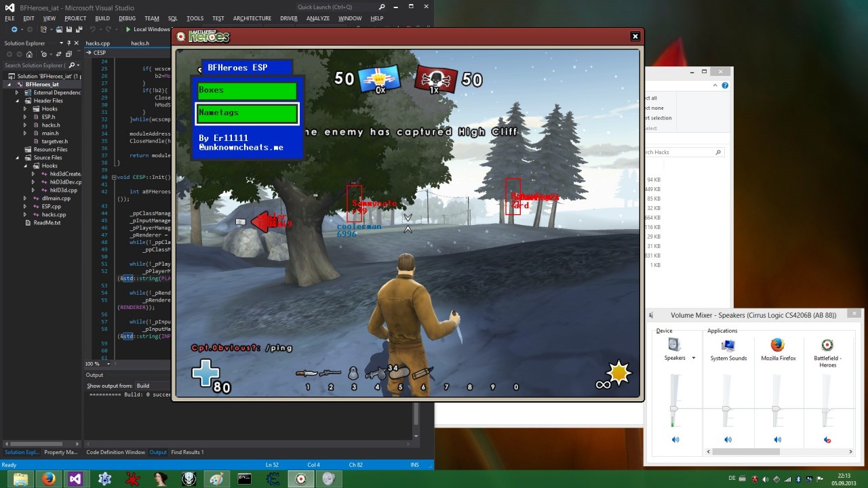The height and width of the screenshot is (488, 868).
Task: Pin the Solution Explorer panel
Action: [68, 43]
